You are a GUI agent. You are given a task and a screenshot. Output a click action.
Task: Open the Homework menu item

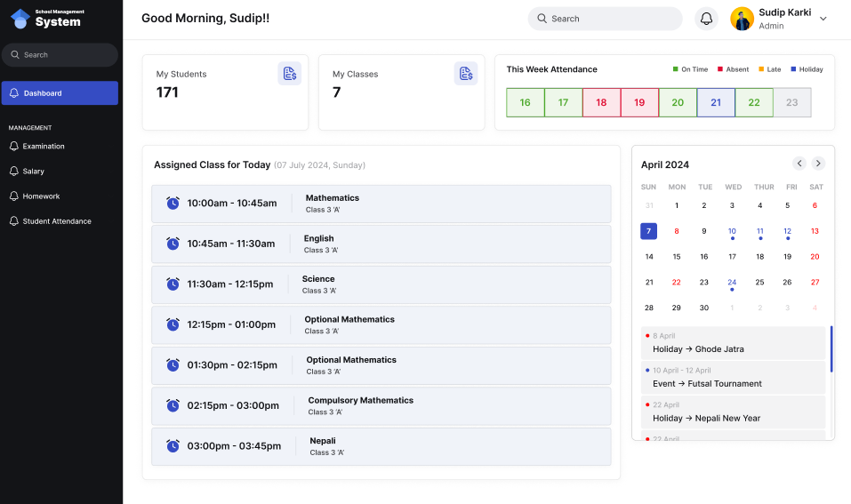[41, 196]
